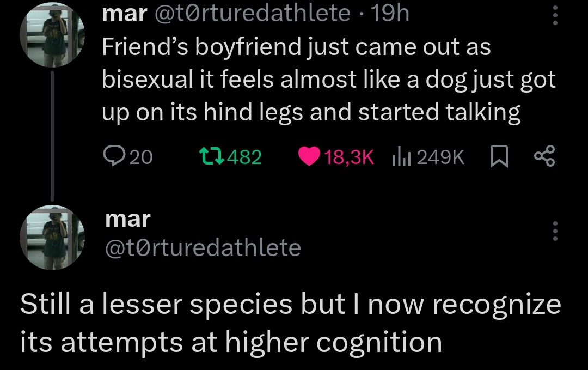
Task: Bookmark the dog-talking tweet
Action: (499, 157)
